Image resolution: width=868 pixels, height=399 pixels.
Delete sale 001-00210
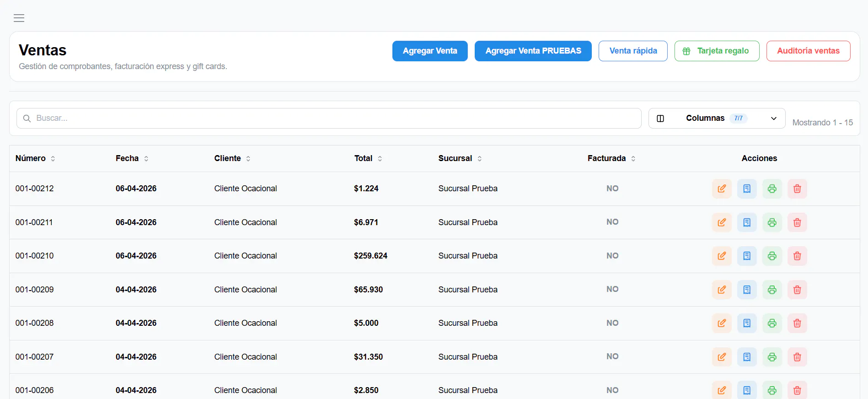pyautogui.click(x=797, y=256)
